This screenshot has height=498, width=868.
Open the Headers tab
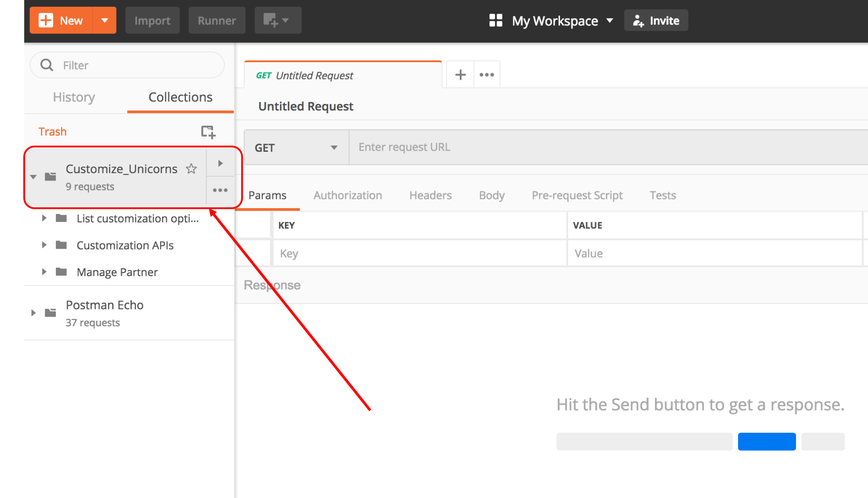click(430, 195)
